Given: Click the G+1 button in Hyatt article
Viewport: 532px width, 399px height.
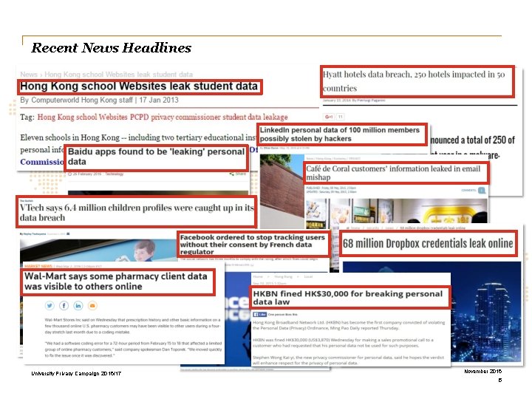Looking at the screenshot, I should tap(329, 117).
